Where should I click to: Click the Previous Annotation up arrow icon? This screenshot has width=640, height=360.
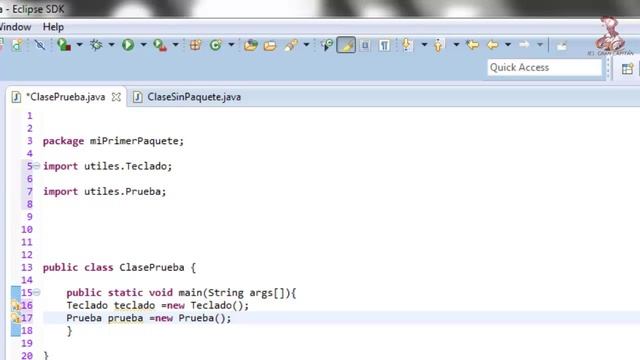438,45
